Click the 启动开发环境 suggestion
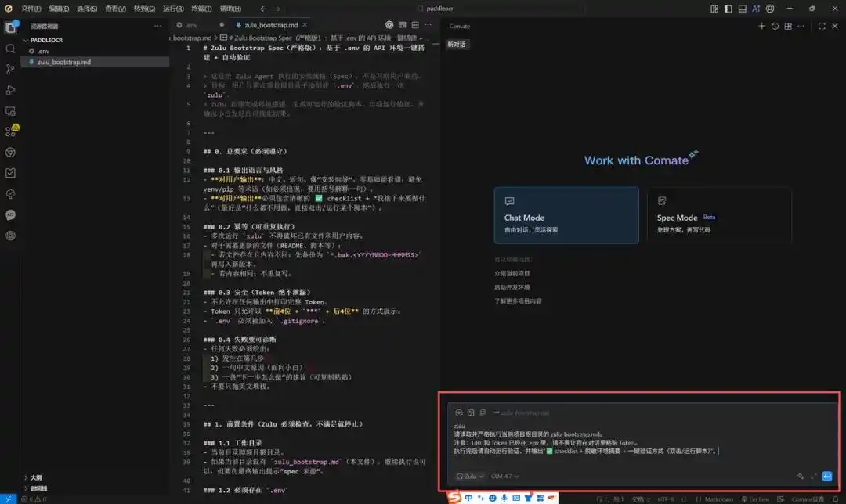846x504 pixels. (x=512, y=287)
